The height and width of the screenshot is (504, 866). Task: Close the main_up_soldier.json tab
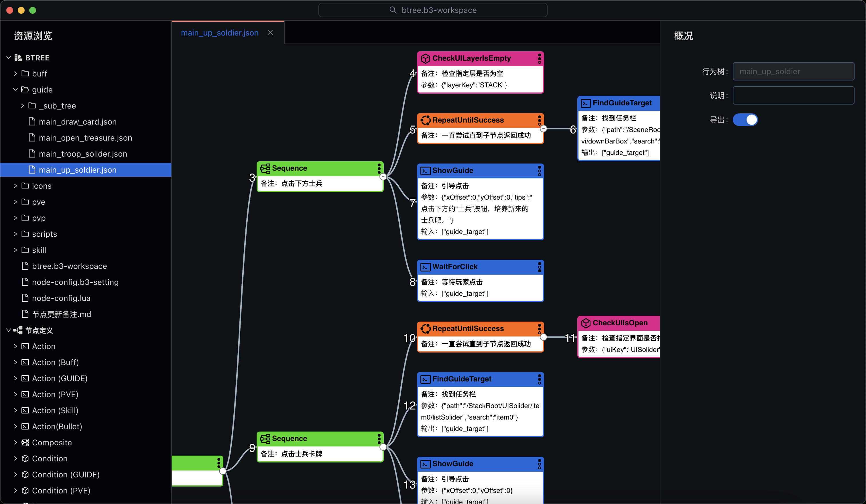(270, 32)
